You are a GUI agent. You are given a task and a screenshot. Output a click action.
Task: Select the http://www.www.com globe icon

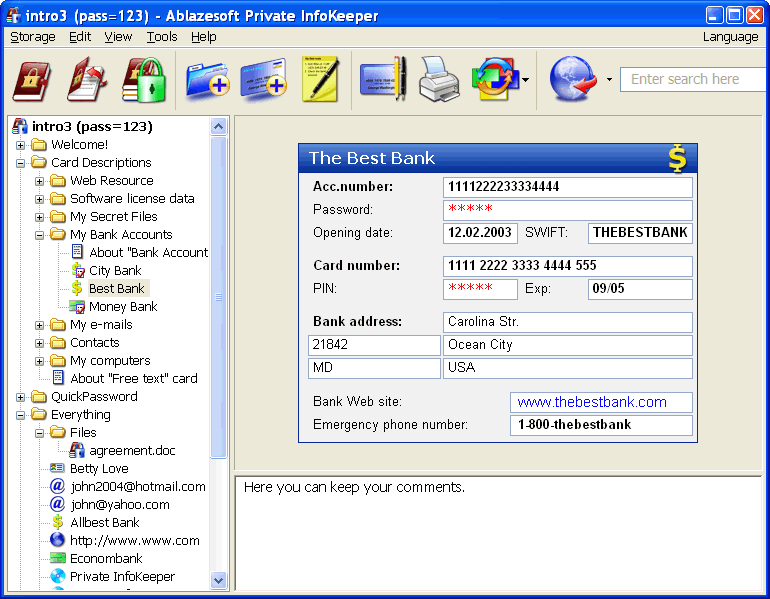coord(57,540)
